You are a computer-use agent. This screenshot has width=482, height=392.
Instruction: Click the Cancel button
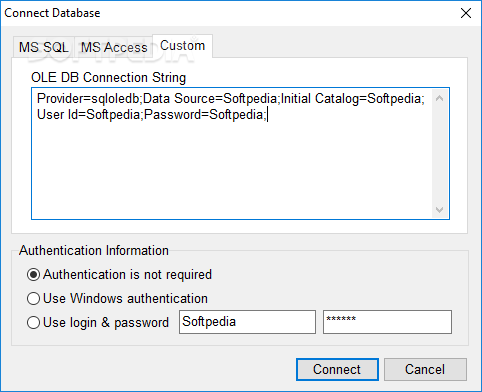425,369
